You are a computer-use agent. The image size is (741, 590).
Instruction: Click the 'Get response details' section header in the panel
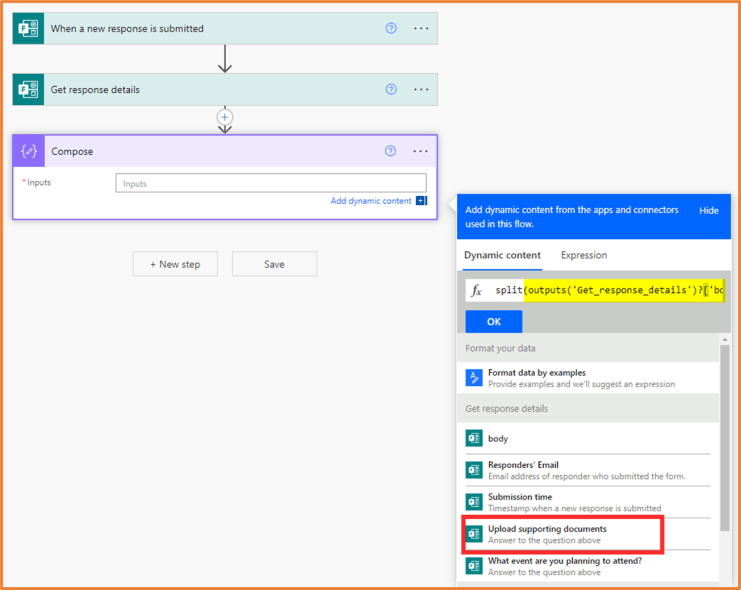[x=588, y=408]
